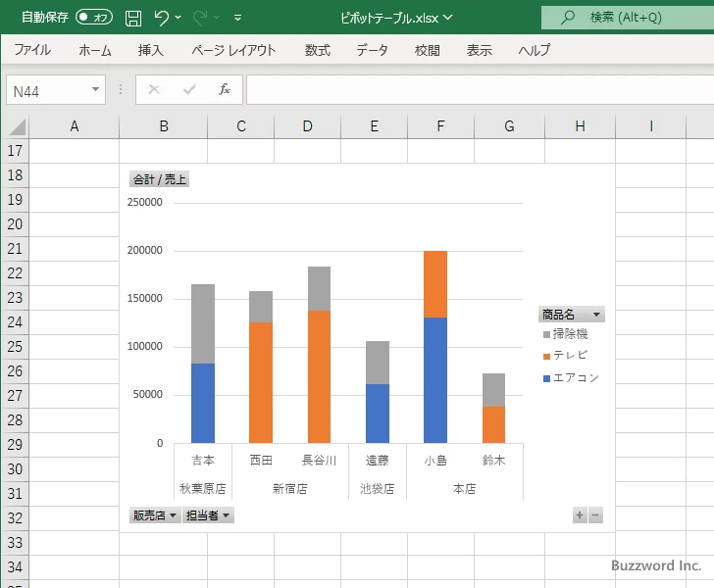Click the expand entire field plus button

[x=580, y=515]
